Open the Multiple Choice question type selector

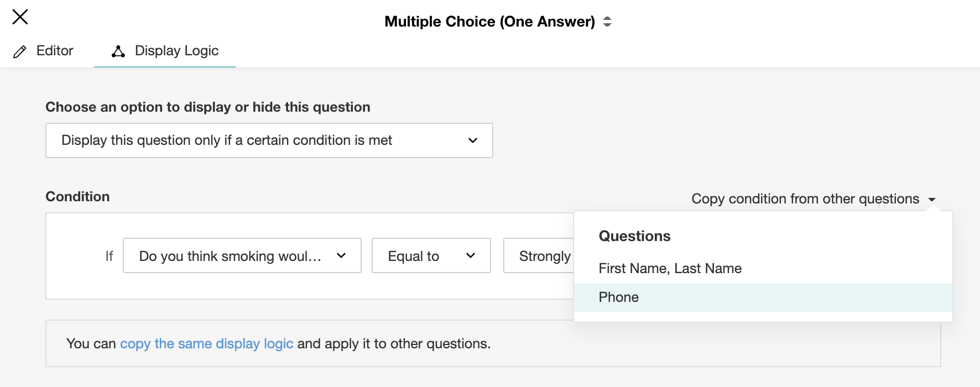pos(489,22)
